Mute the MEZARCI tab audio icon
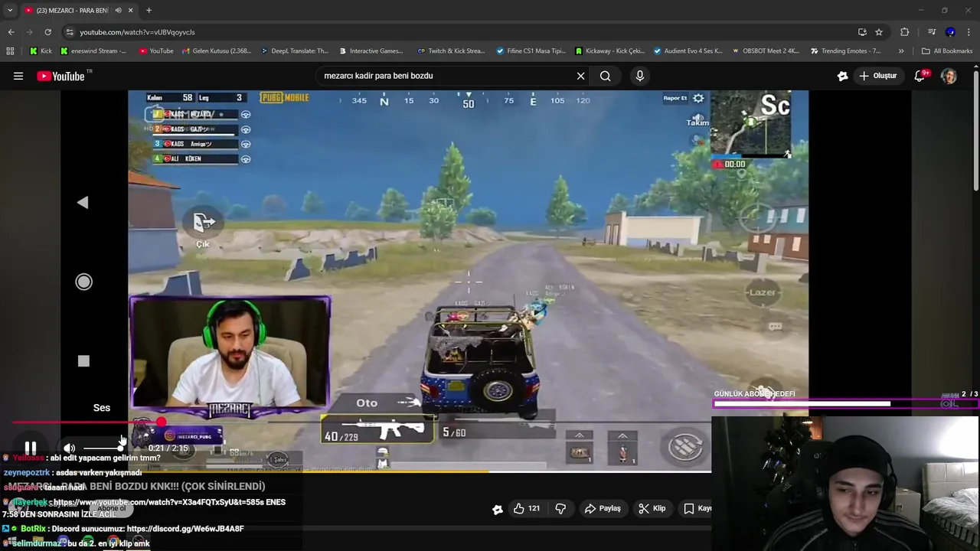Viewport: 980px width, 551px height. pos(118,10)
